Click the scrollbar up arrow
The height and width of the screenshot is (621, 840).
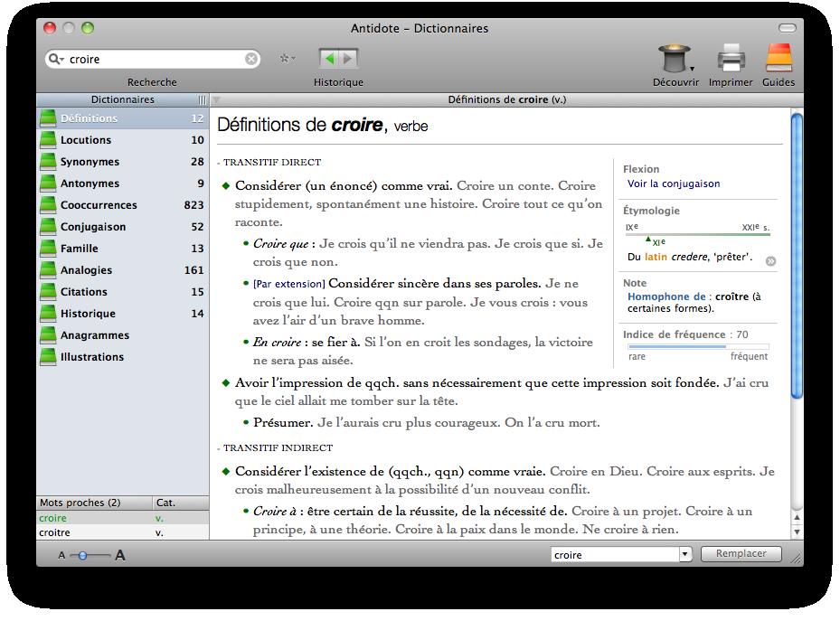click(798, 517)
